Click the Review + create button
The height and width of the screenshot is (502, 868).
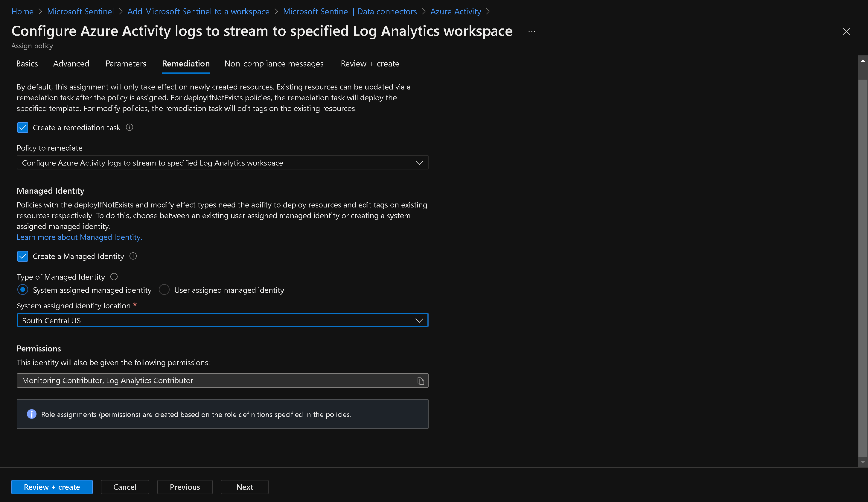point(52,487)
